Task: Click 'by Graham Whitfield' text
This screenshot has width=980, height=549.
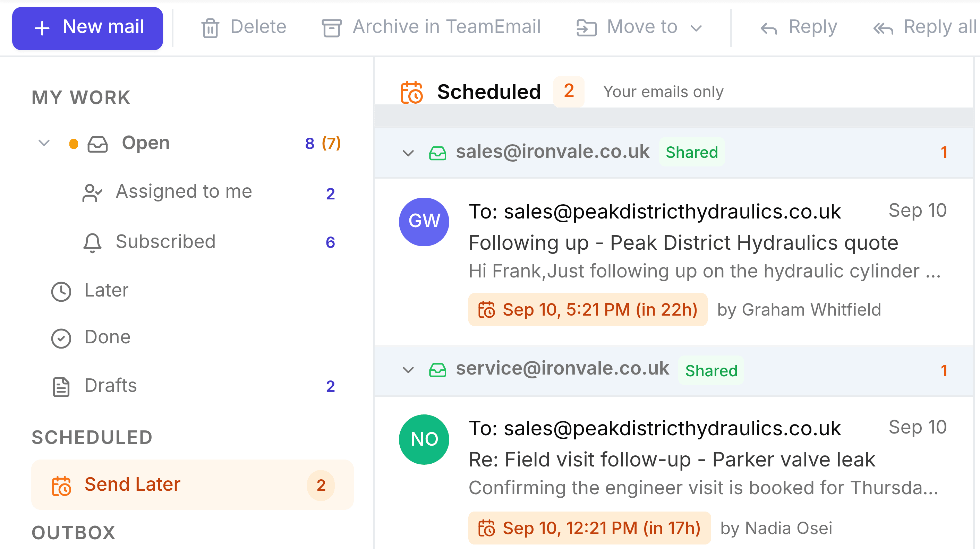Action: click(799, 310)
